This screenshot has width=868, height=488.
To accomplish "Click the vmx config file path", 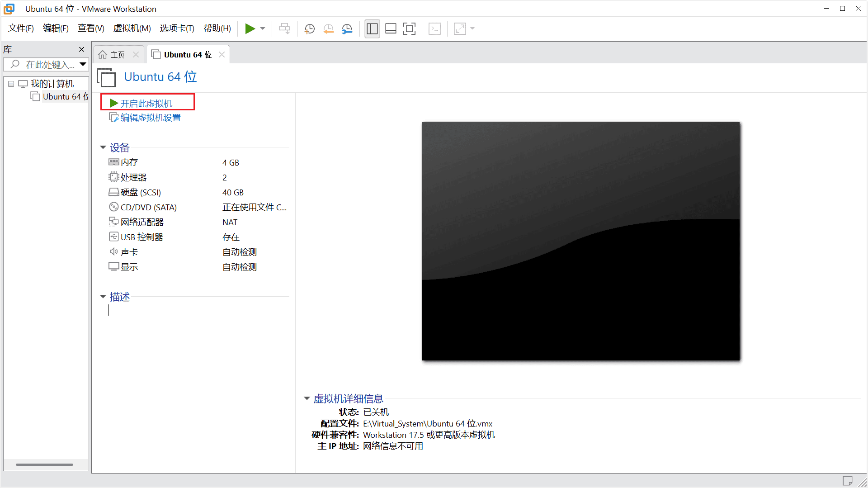I will (428, 424).
